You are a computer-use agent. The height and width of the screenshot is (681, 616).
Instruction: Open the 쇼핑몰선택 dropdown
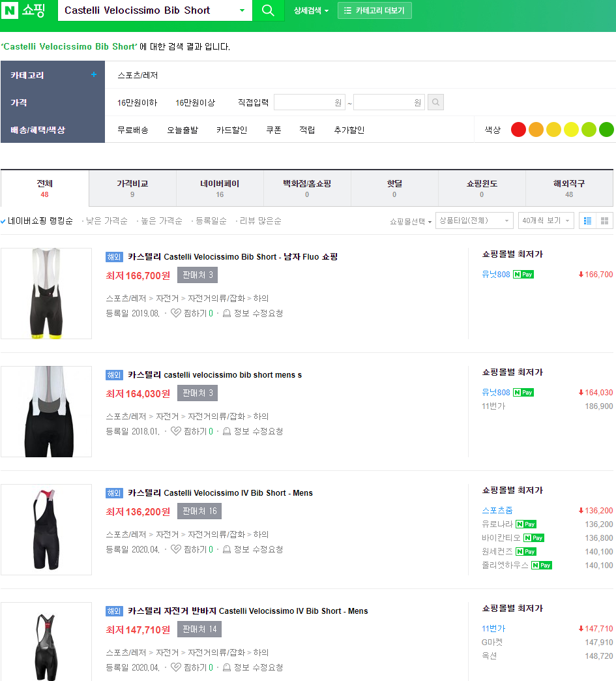(x=411, y=221)
